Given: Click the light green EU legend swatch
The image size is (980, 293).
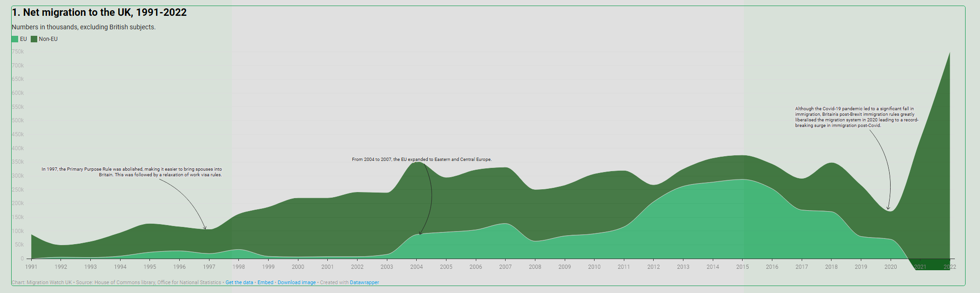Looking at the screenshot, I should [x=15, y=39].
